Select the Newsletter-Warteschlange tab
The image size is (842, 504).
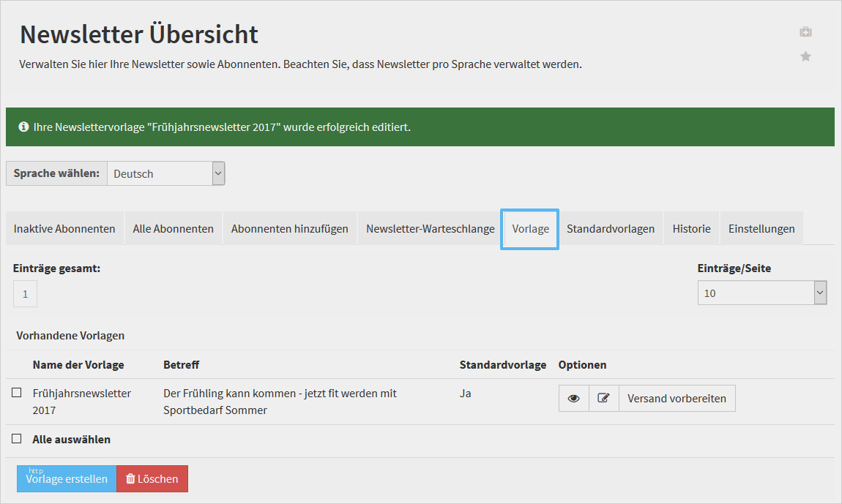tap(430, 228)
